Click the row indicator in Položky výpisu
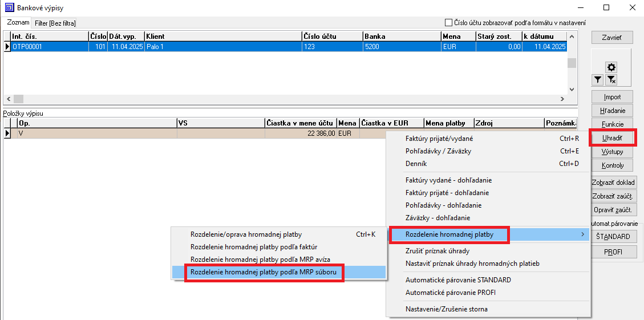This screenshot has height=320, width=644. tap(7, 133)
